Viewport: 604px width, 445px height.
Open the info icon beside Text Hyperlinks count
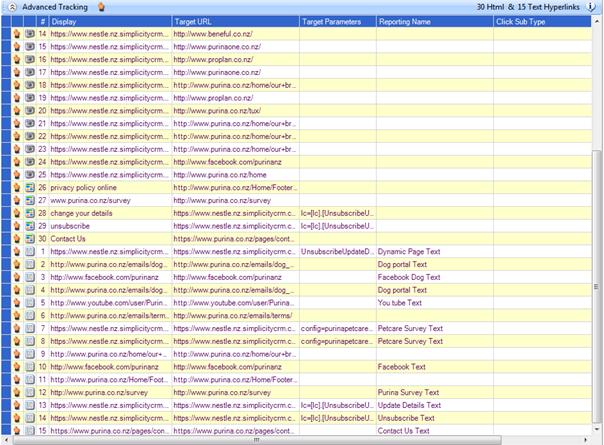[591, 7]
